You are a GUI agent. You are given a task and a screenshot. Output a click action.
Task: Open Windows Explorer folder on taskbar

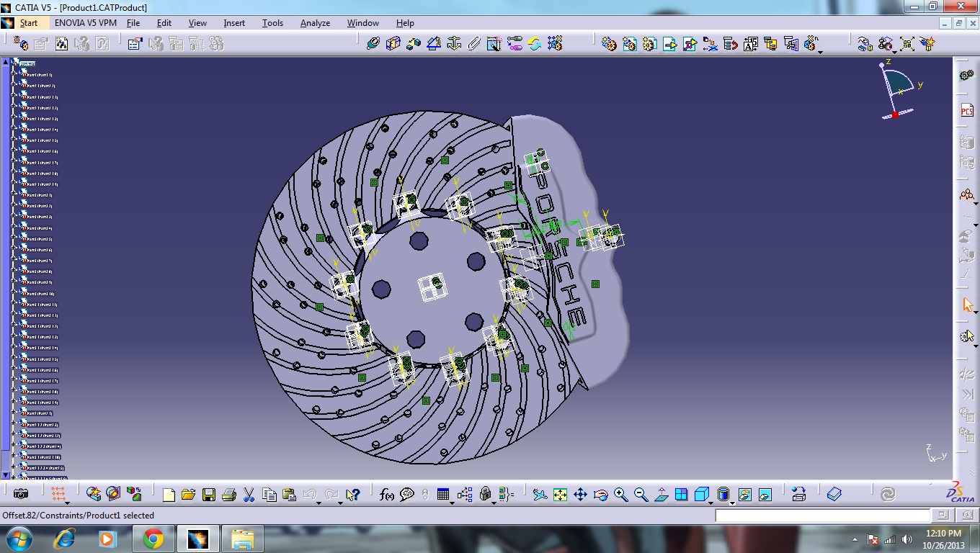click(242, 539)
